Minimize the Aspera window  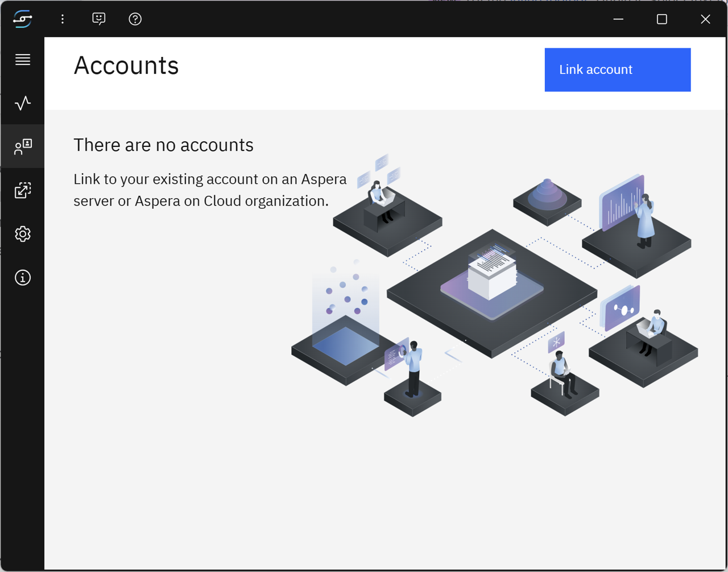click(618, 19)
